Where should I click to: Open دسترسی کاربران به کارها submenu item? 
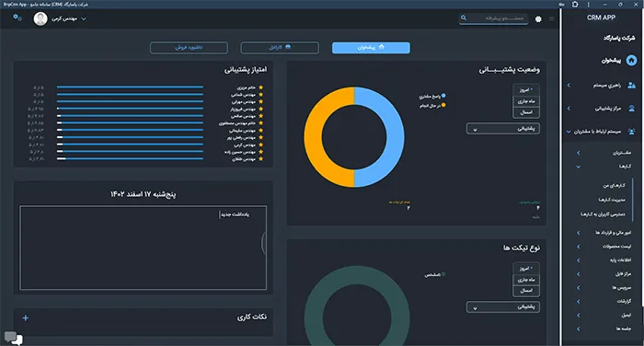pyautogui.click(x=603, y=214)
